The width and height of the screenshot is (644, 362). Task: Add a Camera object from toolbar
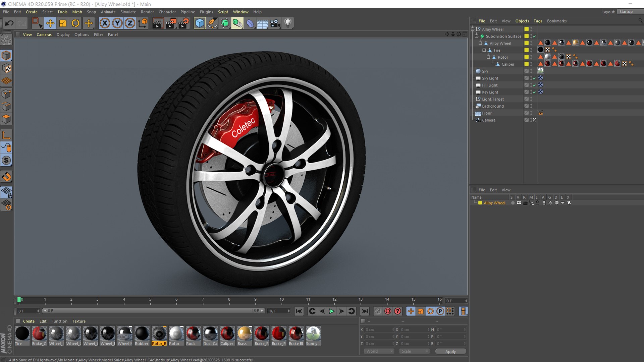[275, 23]
